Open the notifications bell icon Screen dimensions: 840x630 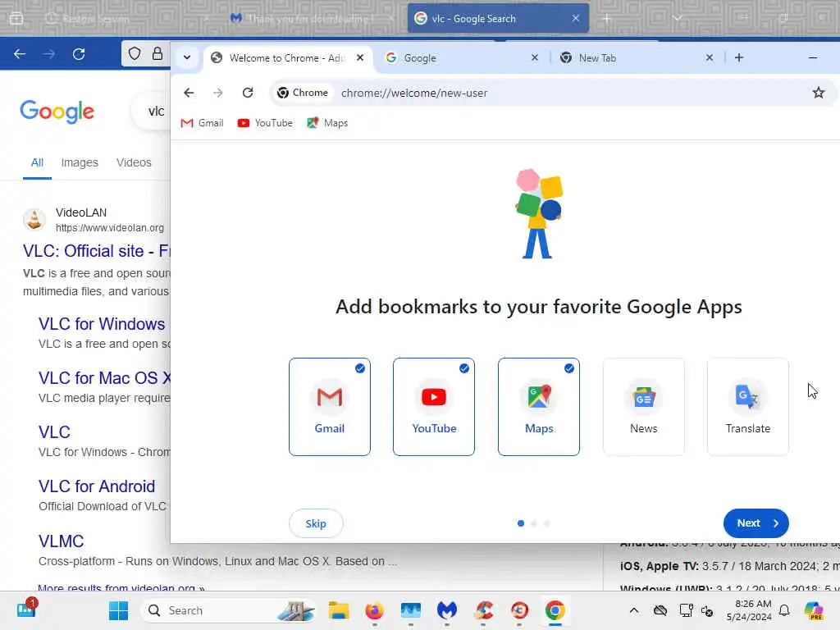point(784,610)
